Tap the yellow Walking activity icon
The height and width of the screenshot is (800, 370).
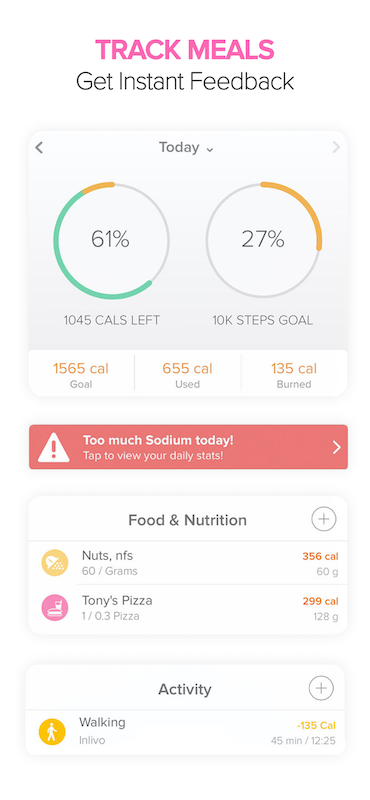coord(52,732)
